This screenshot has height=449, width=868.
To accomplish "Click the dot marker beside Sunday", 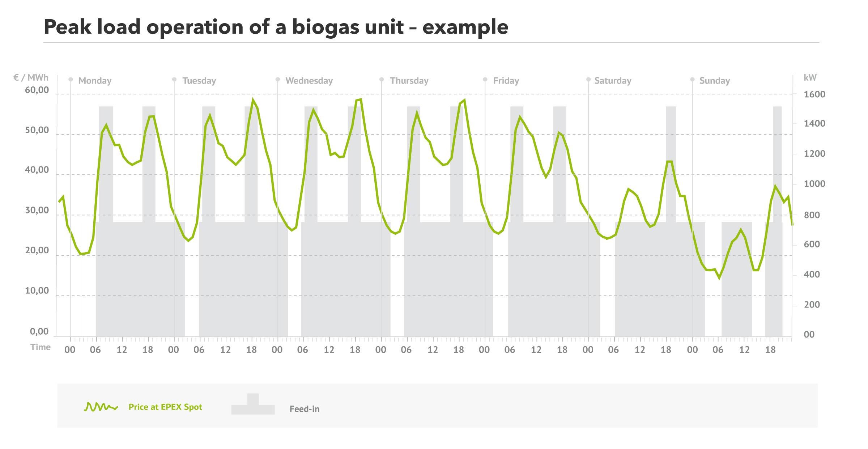I will point(692,79).
